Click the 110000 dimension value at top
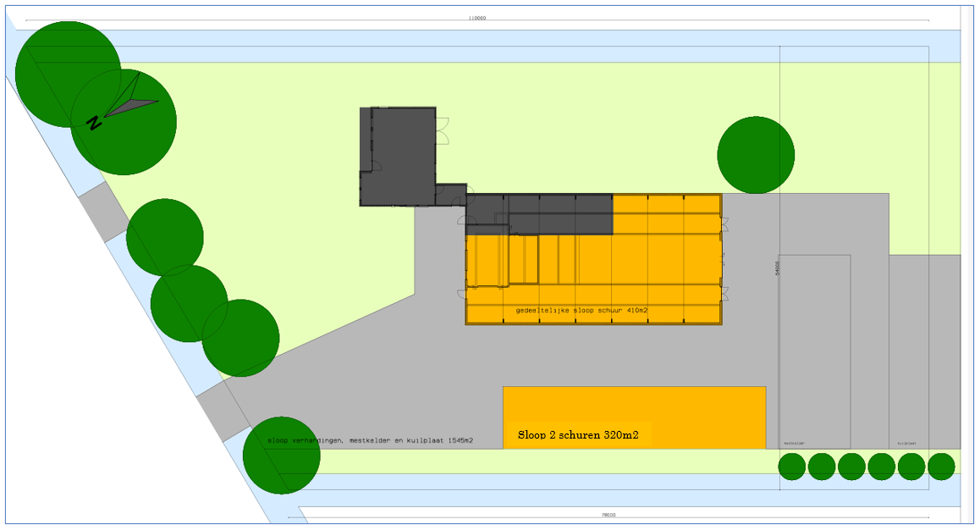The height and width of the screenshot is (530, 980). point(476,18)
